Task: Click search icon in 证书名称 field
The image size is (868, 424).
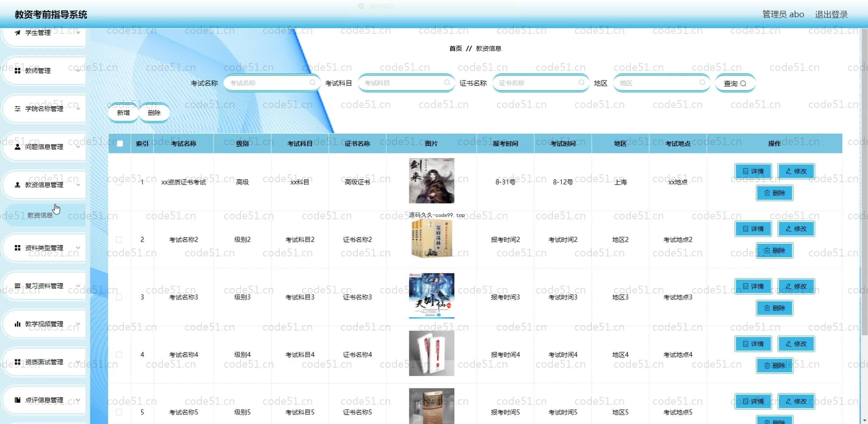Action: (x=581, y=83)
